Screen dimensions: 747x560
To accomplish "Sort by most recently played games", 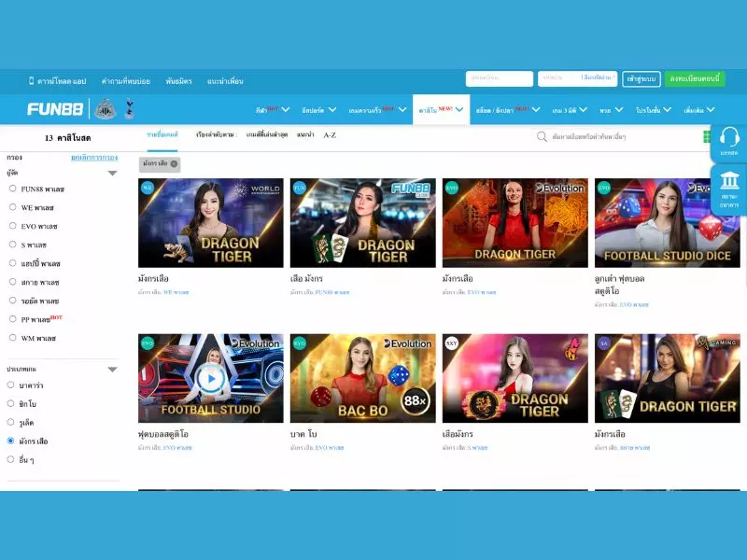I will (x=267, y=134).
